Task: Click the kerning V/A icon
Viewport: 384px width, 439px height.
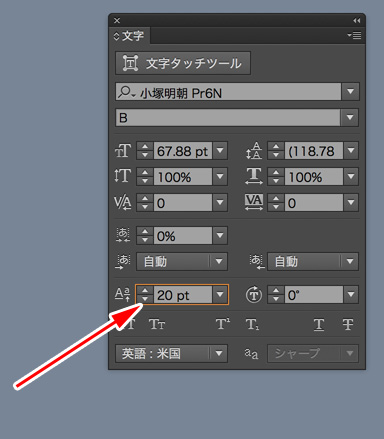Action: point(122,202)
